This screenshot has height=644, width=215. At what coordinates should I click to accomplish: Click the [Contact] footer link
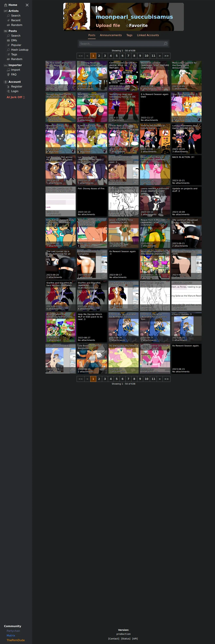[114, 638]
